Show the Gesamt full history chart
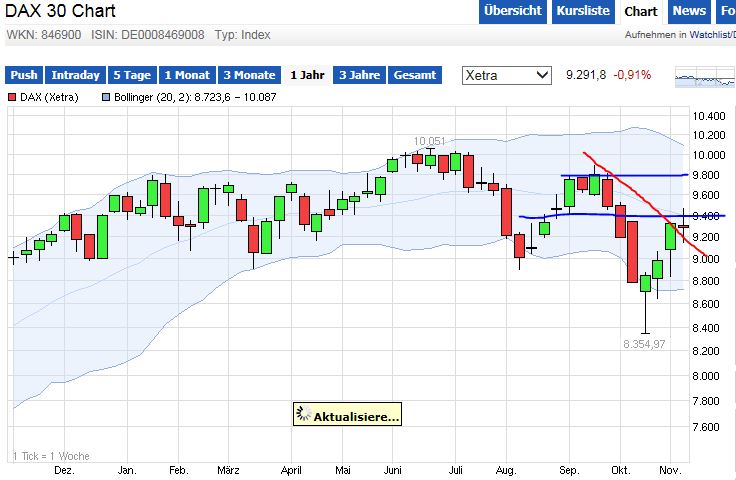Screen dimensions: 736x480 (x=414, y=75)
